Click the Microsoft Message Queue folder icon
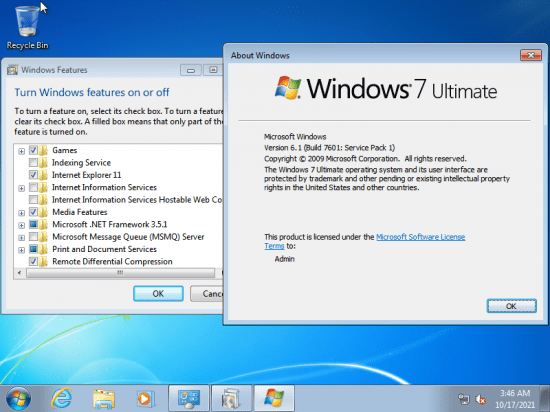Image resolution: width=550 pixels, height=412 pixels. [43, 237]
